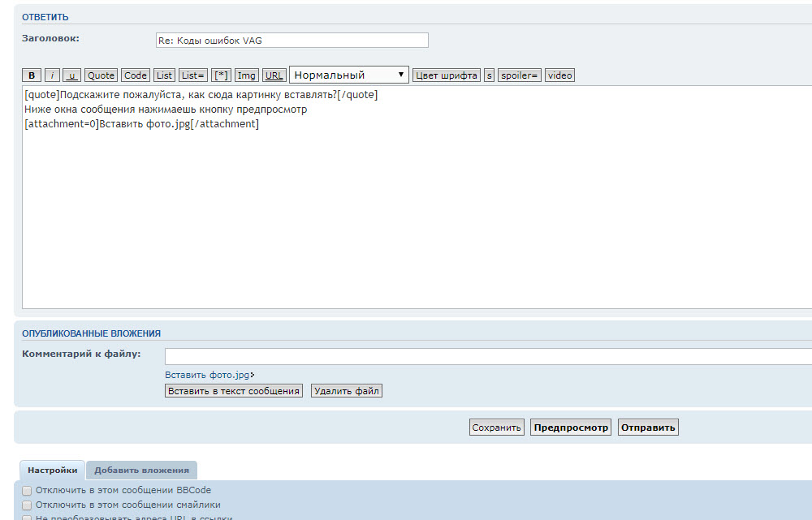Open the font size dropdown 'Нормальный'
The width and height of the screenshot is (812, 520).
349,75
